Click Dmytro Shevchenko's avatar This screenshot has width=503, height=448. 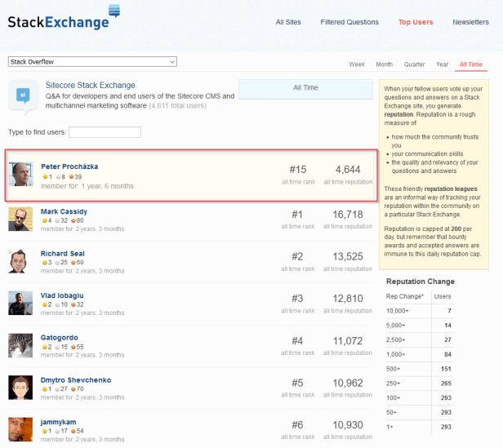(x=21, y=388)
